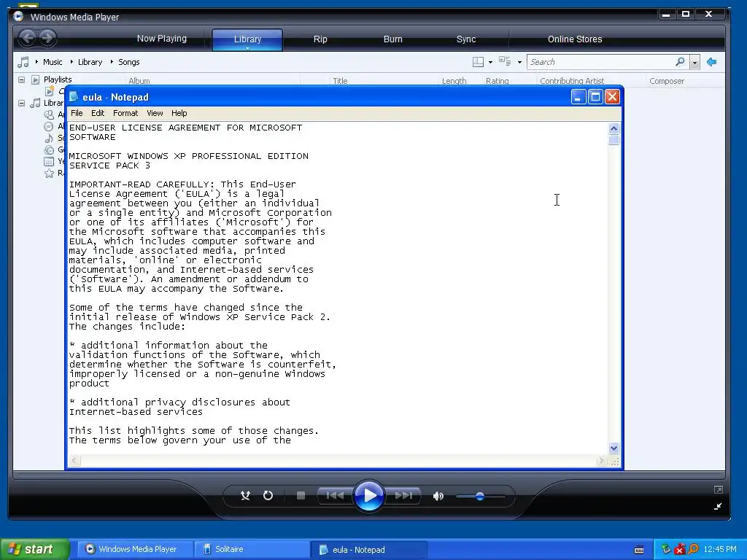The width and height of the screenshot is (747, 560).
Task: Turn on shuffle in Media Player
Action: (245, 496)
